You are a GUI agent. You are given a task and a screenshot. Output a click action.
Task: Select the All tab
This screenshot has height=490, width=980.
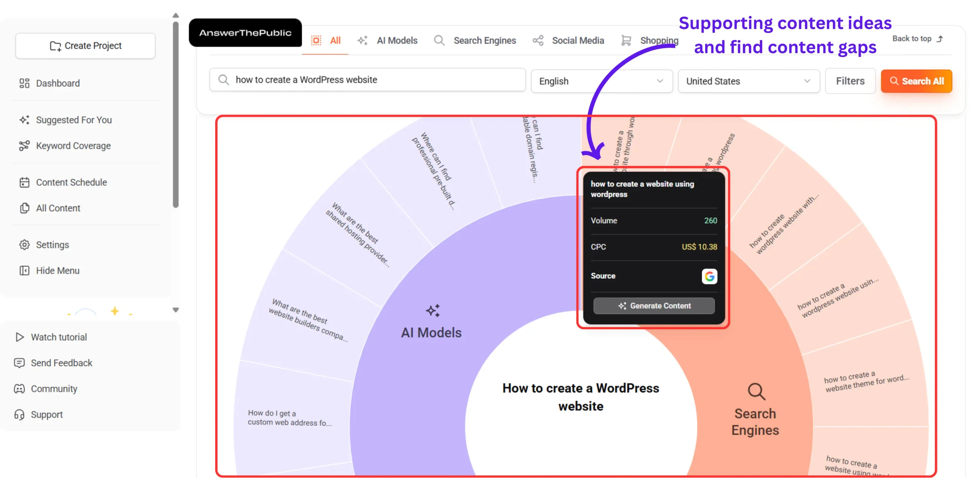click(x=326, y=41)
